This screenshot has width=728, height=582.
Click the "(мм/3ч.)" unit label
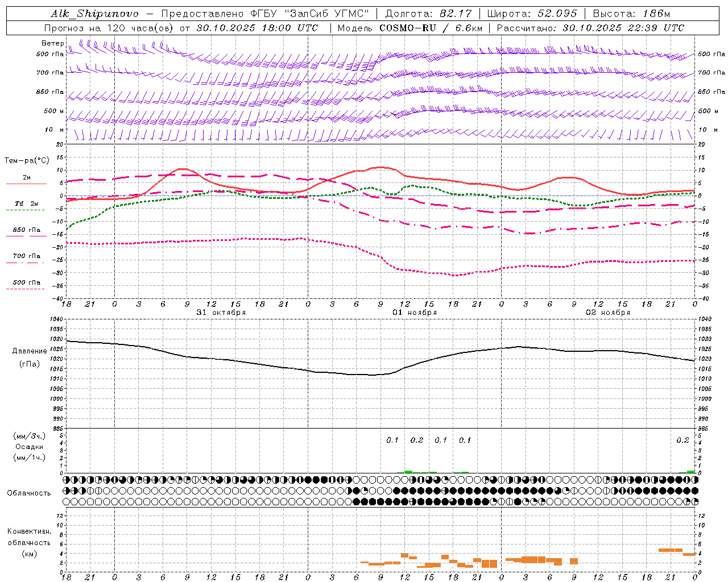[x=30, y=436]
